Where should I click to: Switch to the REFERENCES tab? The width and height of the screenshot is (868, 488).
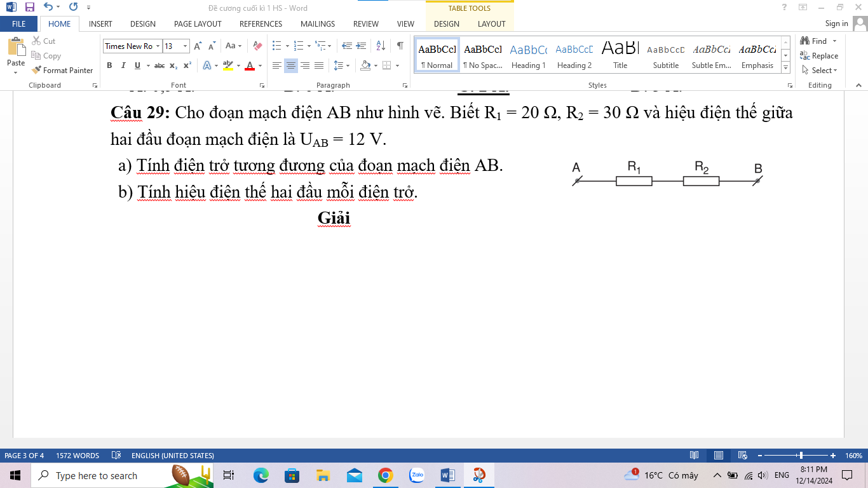point(261,24)
